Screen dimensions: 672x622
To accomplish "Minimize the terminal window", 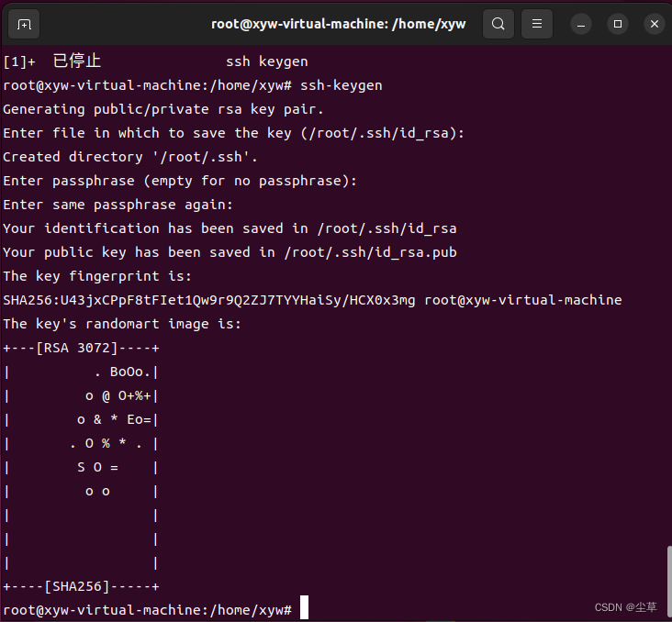I will click(x=581, y=24).
